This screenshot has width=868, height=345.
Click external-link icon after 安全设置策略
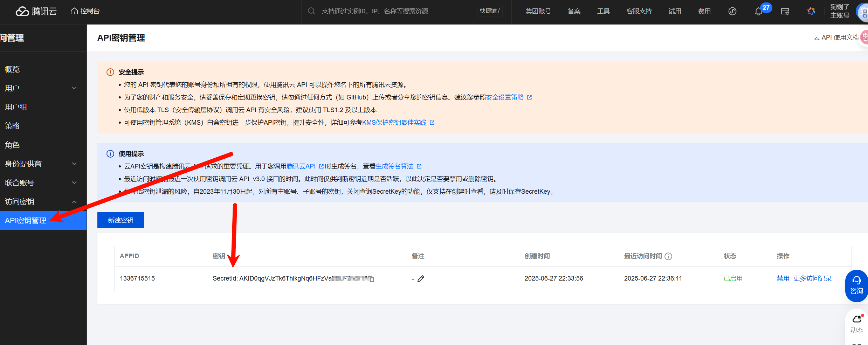coord(529,97)
